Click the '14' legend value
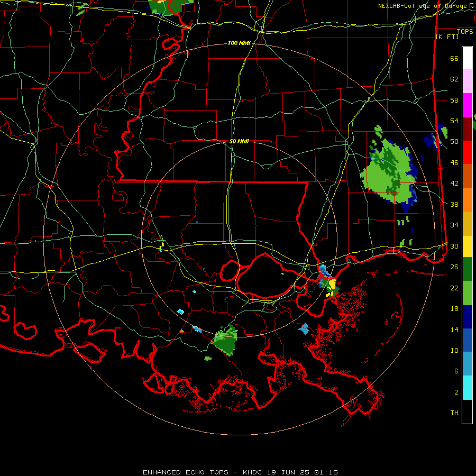476x476 pixels. tap(454, 329)
